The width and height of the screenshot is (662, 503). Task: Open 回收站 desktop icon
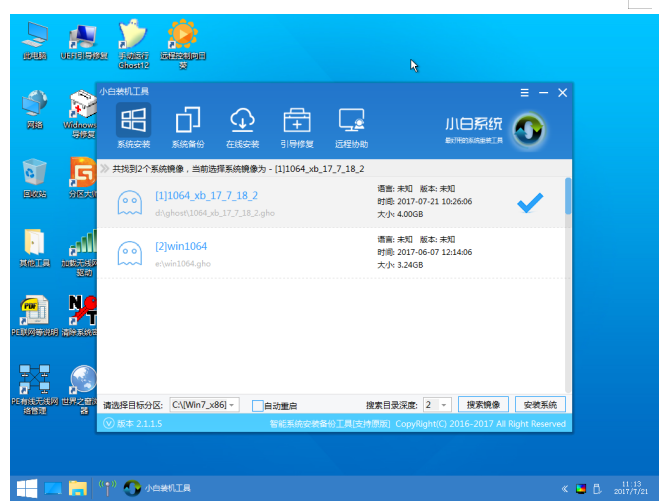click(35, 178)
